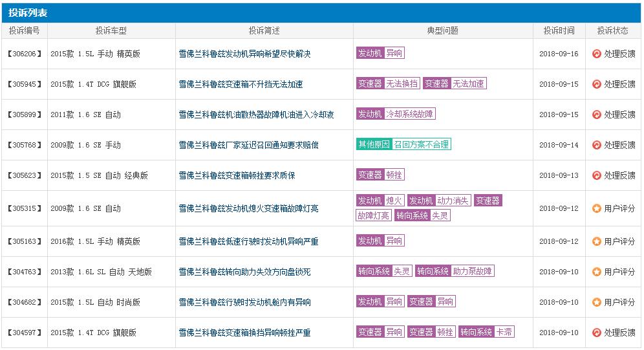This screenshot has height=350, width=644.
Task: Click the date 2018-09-13
Action: [559, 175]
